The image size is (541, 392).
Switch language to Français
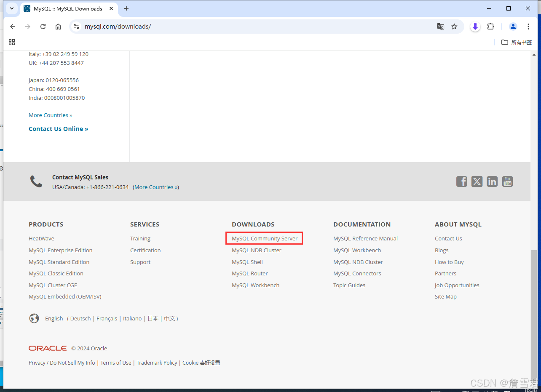coord(107,318)
